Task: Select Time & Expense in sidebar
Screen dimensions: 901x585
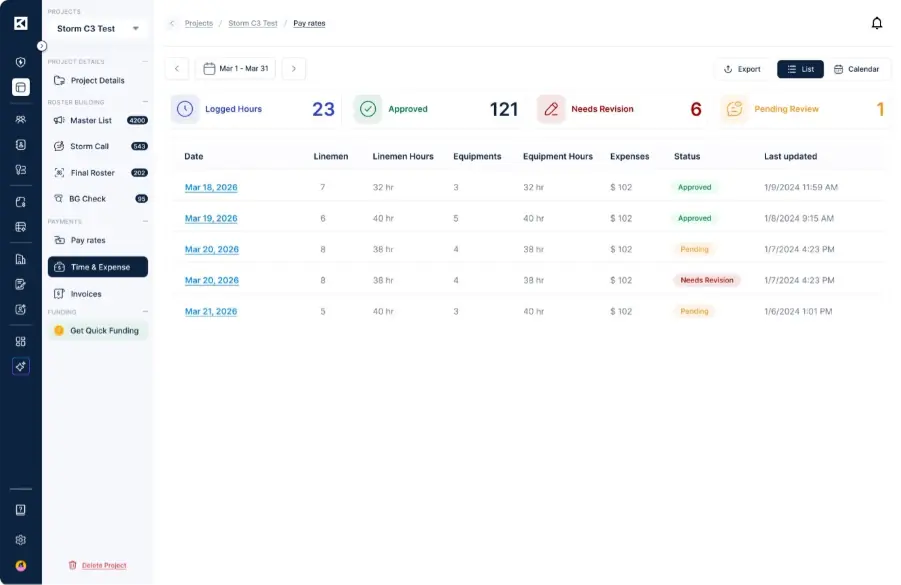Action: (x=98, y=267)
